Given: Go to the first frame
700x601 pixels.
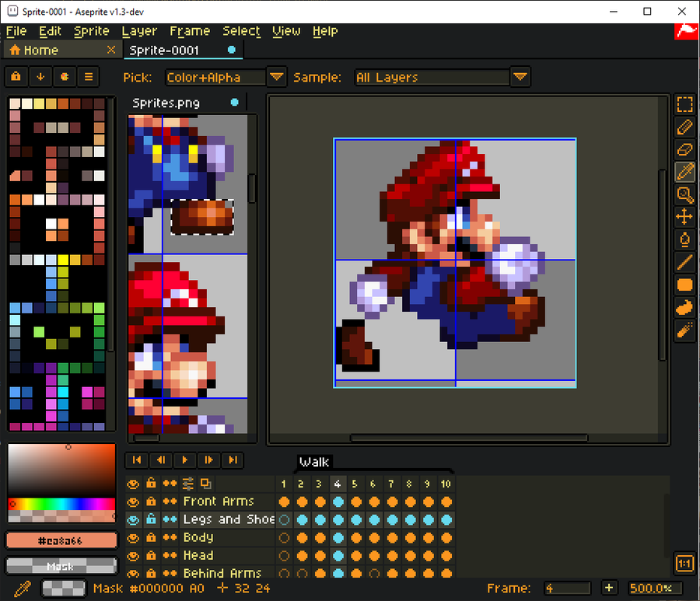Looking at the screenshot, I should pyautogui.click(x=137, y=460).
